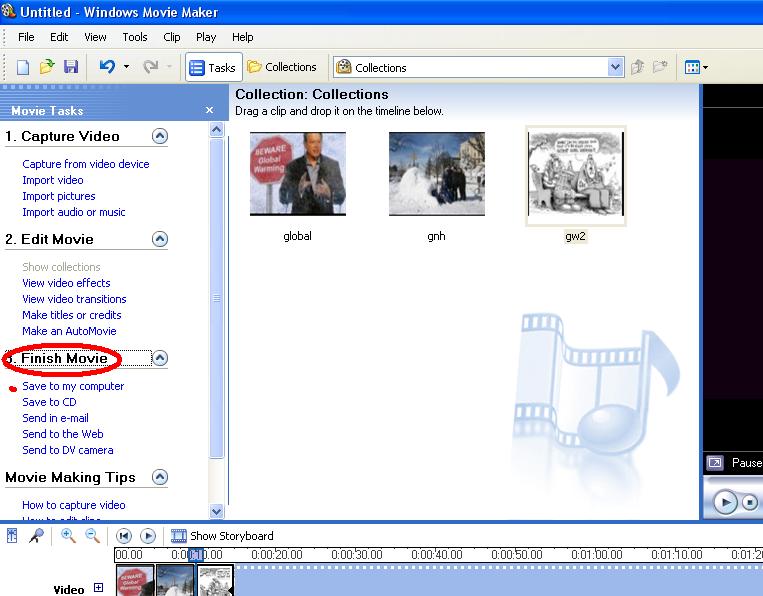Click the Open Project folder icon
The image size is (763, 596).
47,67
